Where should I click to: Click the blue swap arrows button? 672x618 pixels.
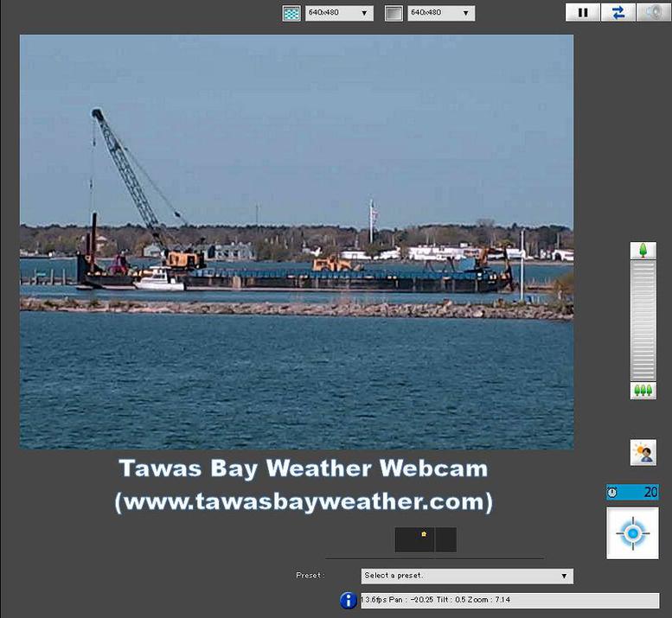(618, 12)
